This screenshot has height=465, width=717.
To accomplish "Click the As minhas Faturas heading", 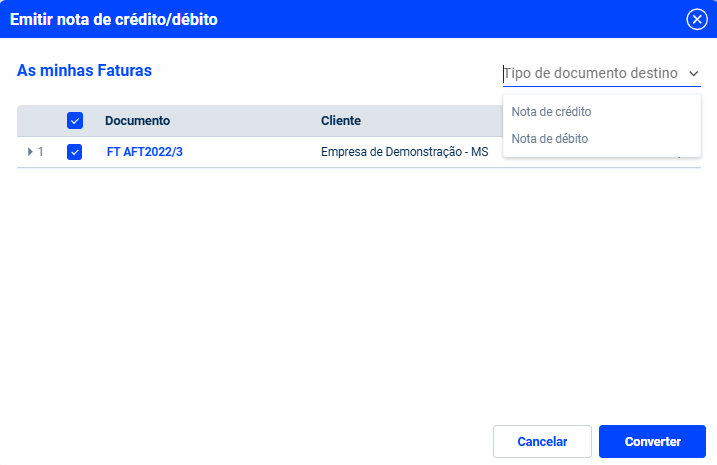I will (x=84, y=70).
